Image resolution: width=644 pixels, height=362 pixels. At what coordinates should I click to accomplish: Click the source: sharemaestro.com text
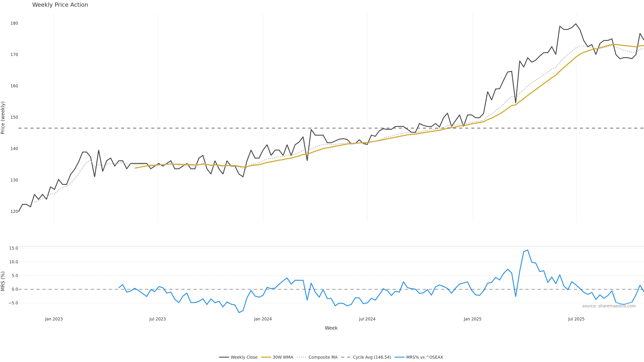(609, 306)
